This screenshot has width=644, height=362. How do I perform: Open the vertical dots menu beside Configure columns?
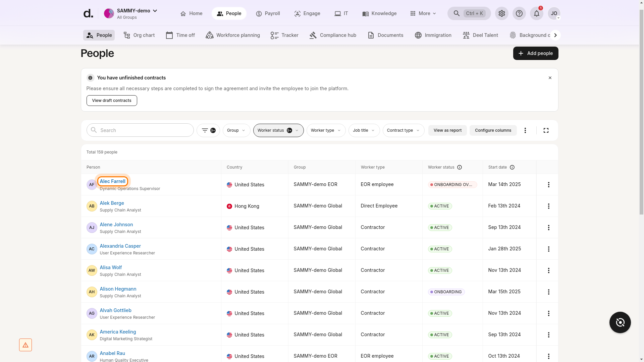(x=525, y=130)
